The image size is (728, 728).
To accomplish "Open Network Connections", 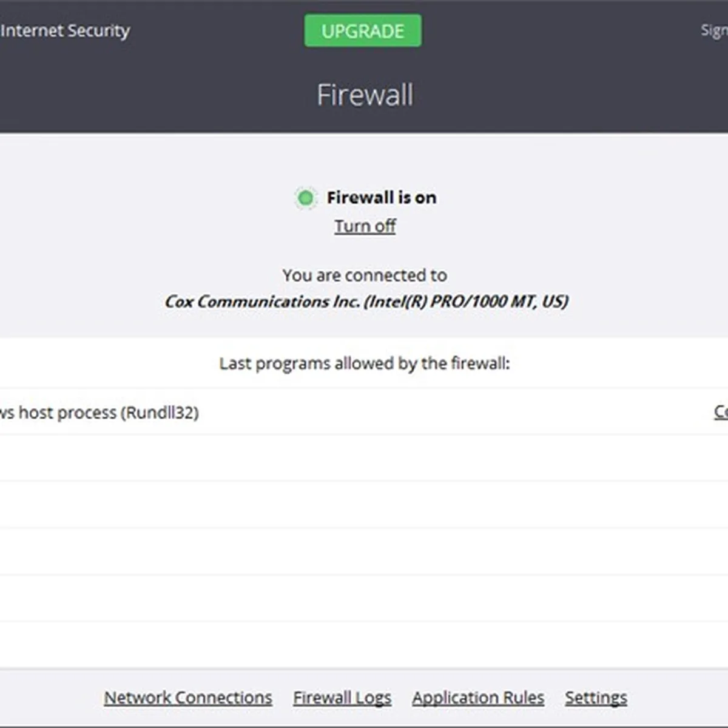I will (x=188, y=698).
